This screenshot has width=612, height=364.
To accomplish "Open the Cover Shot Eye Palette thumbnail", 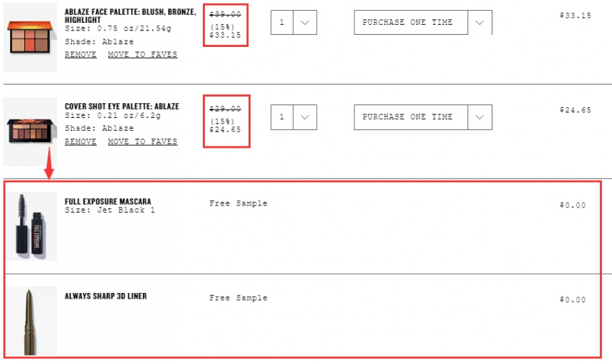I will pos(30,132).
